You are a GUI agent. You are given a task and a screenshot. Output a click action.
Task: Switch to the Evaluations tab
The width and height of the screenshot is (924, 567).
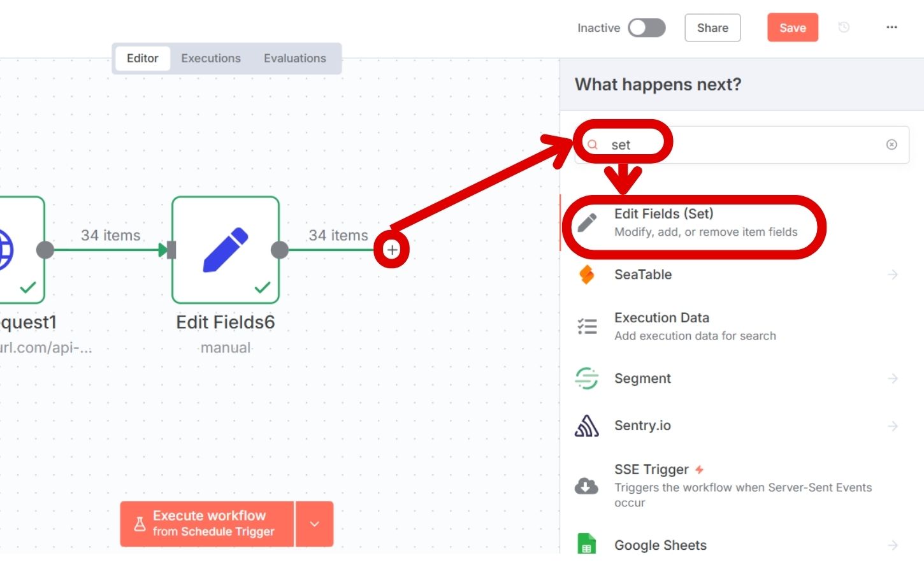coord(294,58)
